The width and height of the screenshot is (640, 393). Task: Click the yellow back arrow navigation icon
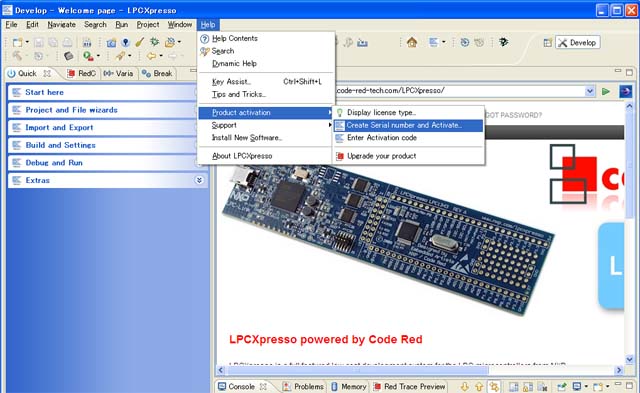[x=151, y=56]
